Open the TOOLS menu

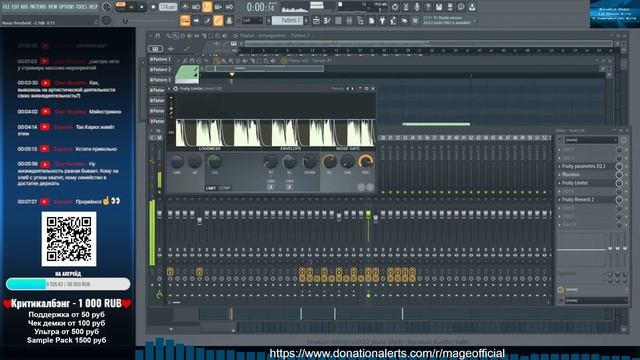[x=82, y=7]
